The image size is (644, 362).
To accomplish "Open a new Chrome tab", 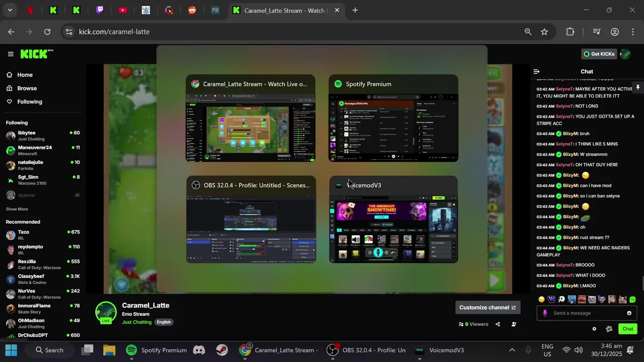I will [x=355, y=10].
